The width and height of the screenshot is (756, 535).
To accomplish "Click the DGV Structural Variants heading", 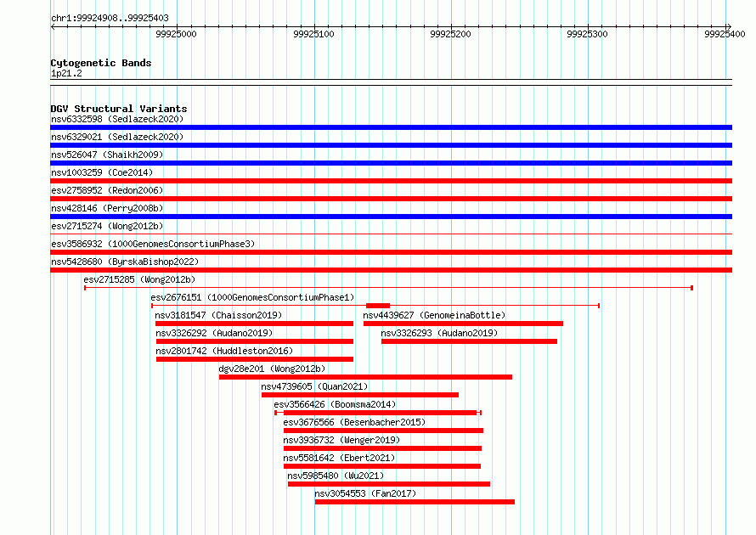I will point(119,109).
